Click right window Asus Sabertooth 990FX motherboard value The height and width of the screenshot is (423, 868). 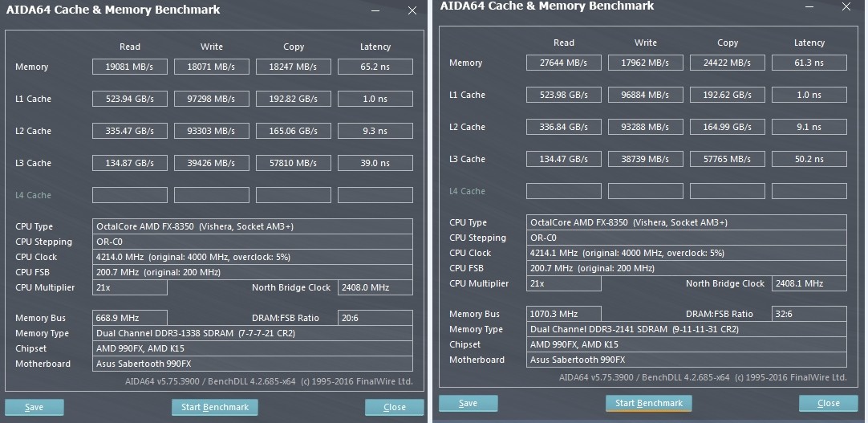pos(687,360)
